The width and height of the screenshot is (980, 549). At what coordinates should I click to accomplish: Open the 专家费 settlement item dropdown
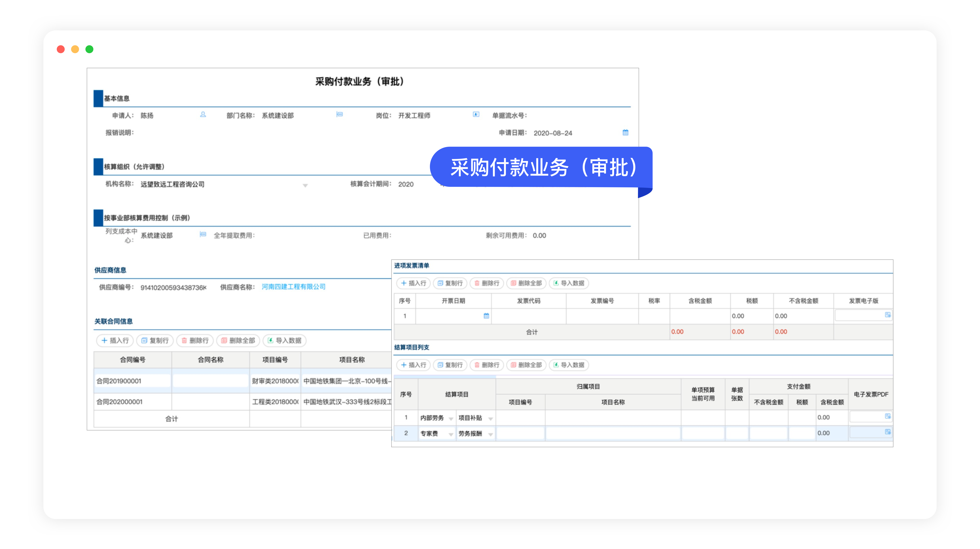[451, 435]
